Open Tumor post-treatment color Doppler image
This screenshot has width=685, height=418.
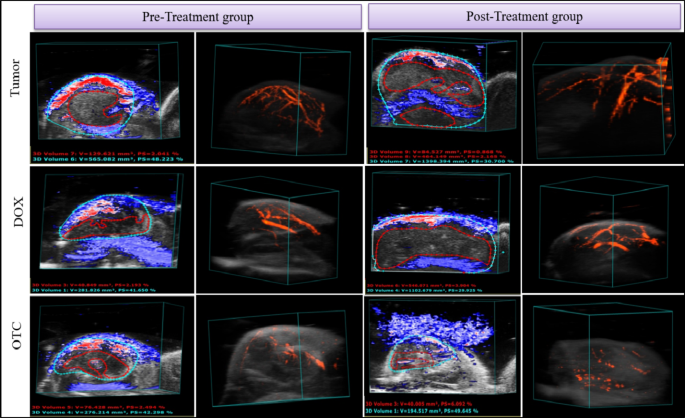click(443, 97)
